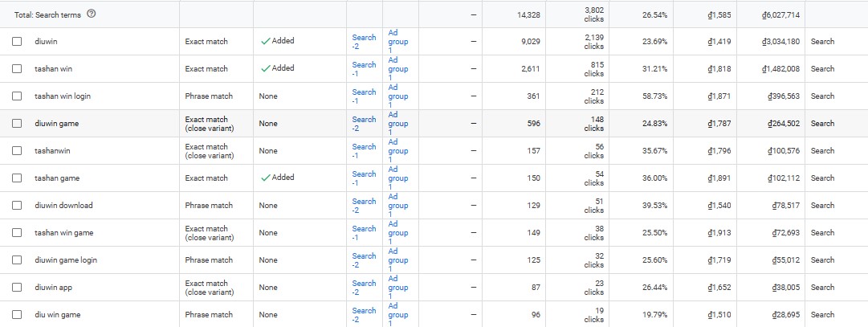Open the Total Search terms help icon

click(x=92, y=14)
